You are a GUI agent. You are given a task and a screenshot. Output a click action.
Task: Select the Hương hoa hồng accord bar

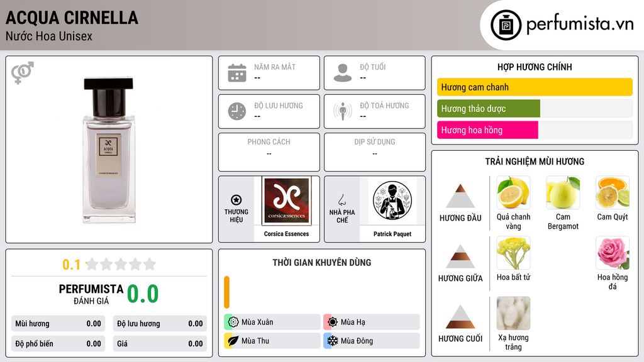tap(535, 129)
